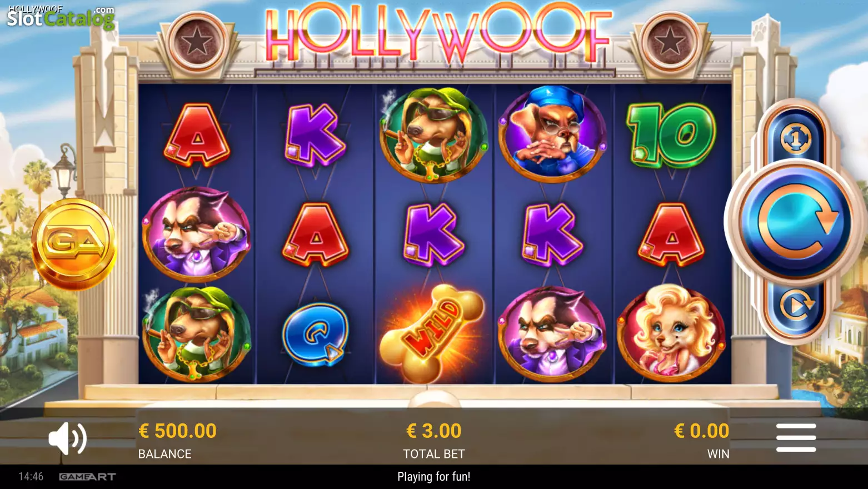Click the WILD bone symbol
This screenshot has height=489, width=868.
coord(432,332)
